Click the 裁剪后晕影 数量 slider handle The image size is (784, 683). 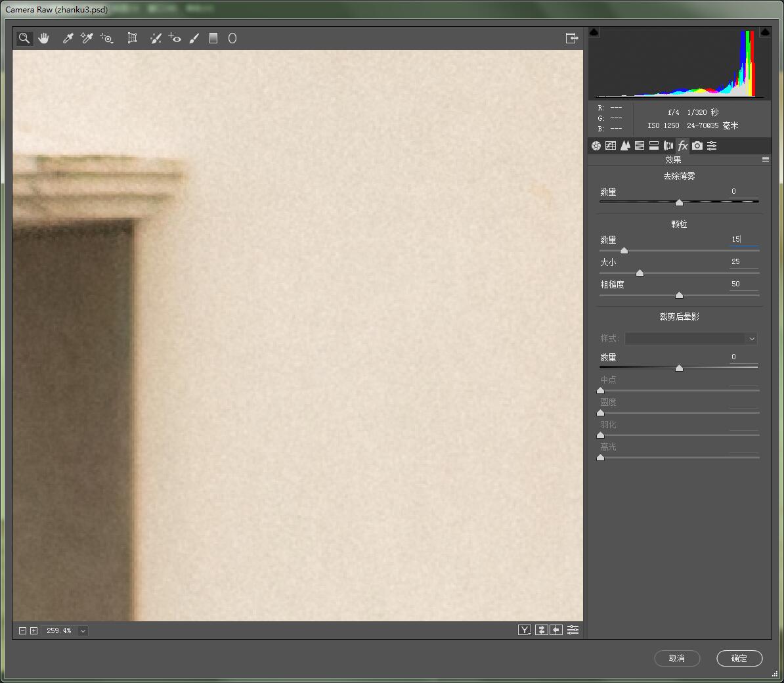(x=679, y=368)
